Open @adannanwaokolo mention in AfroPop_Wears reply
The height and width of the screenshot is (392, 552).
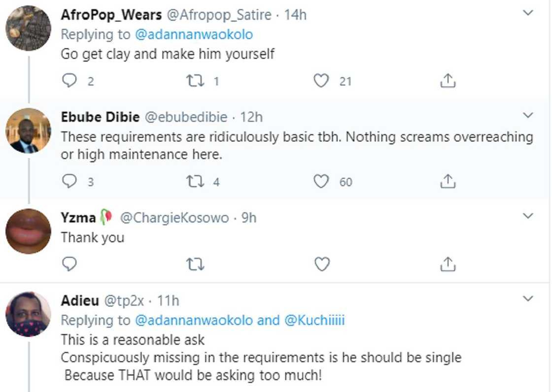(x=194, y=34)
